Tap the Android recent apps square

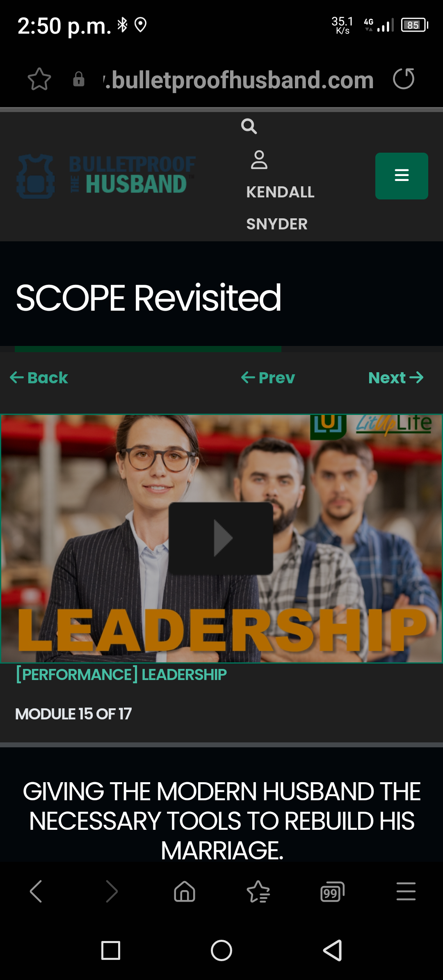pyautogui.click(x=111, y=950)
